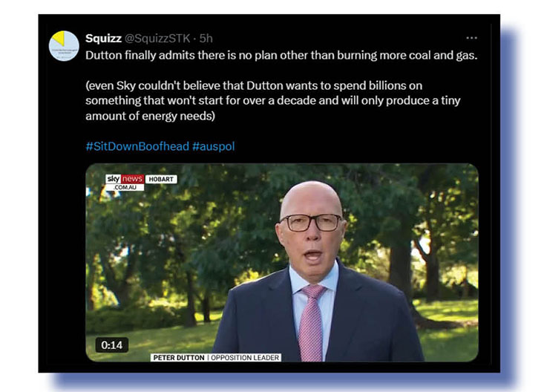Click the HOBART location tag

pos(161,180)
